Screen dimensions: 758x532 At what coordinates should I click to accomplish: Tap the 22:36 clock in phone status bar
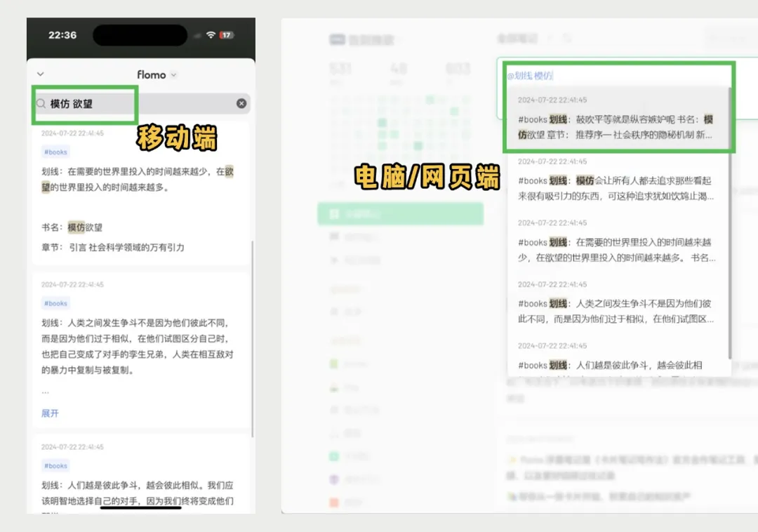click(x=62, y=35)
